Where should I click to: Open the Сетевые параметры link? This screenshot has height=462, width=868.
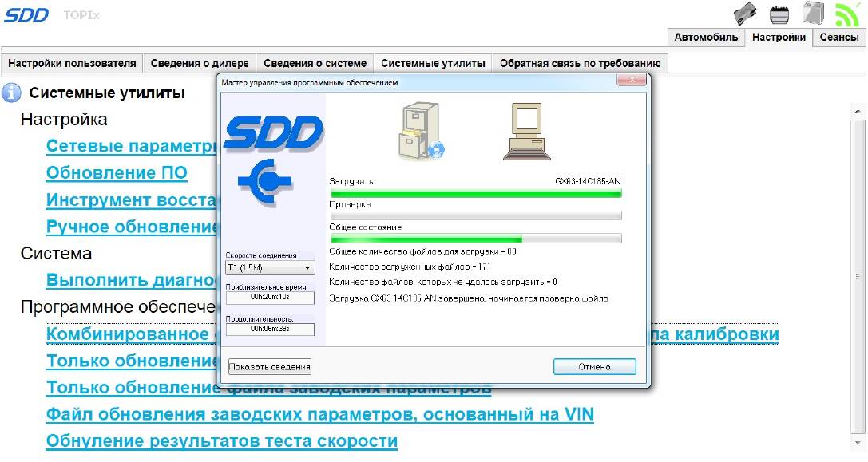pyautogui.click(x=131, y=146)
